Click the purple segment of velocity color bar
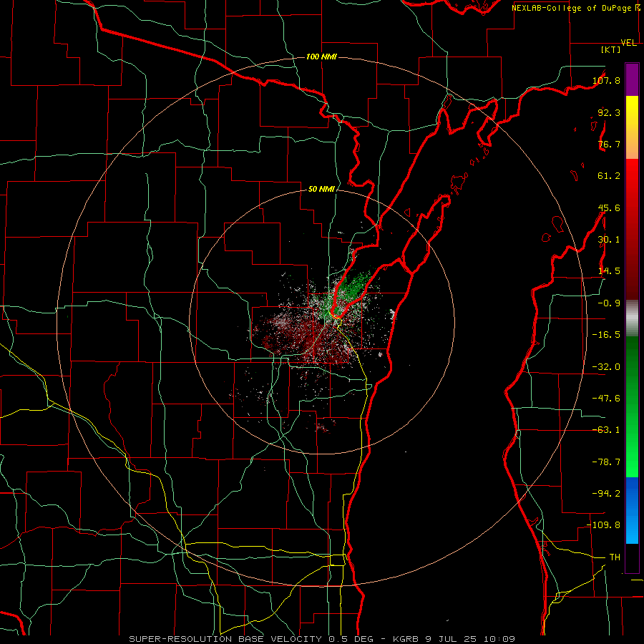Viewport: 644px width, 644px height. (632, 79)
